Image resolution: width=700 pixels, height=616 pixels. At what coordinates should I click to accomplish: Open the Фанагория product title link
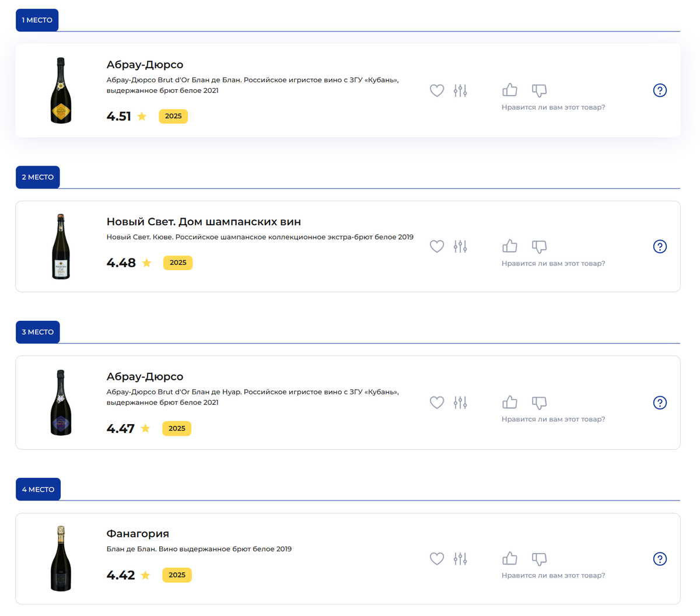[x=138, y=534]
